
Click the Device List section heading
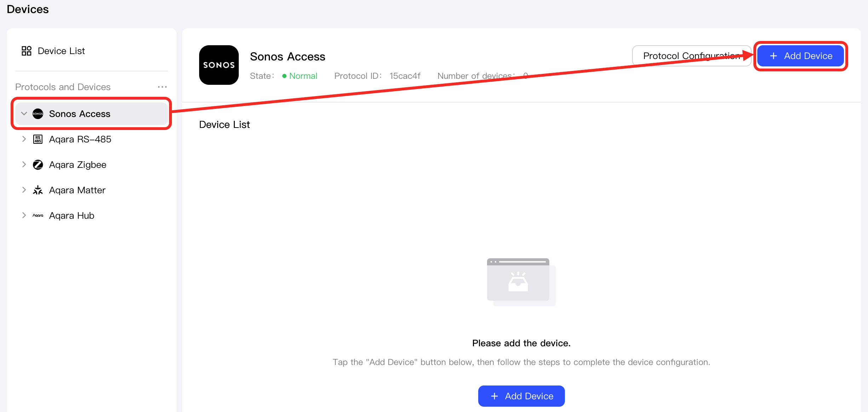click(x=225, y=124)
